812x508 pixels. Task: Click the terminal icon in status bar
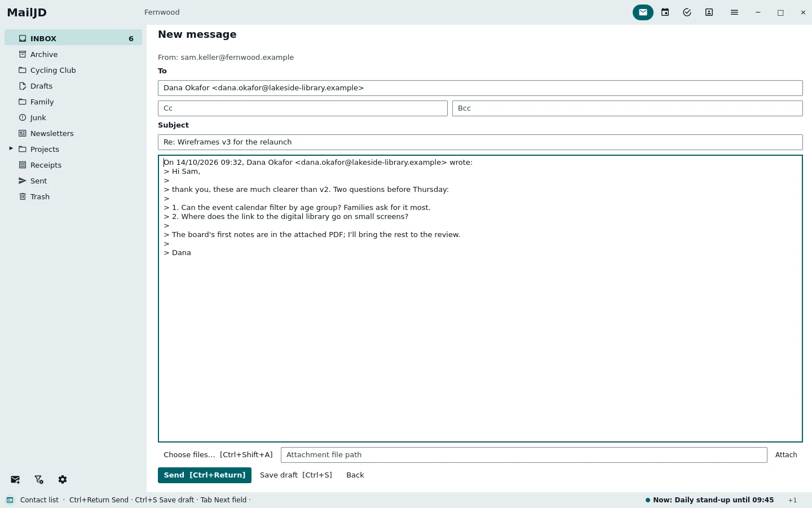[x=10, y=500]
